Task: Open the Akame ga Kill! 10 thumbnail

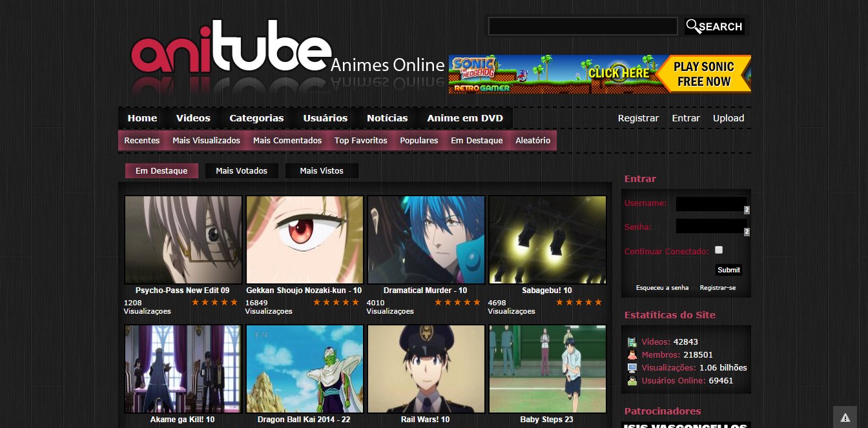Action: point(183,369)
